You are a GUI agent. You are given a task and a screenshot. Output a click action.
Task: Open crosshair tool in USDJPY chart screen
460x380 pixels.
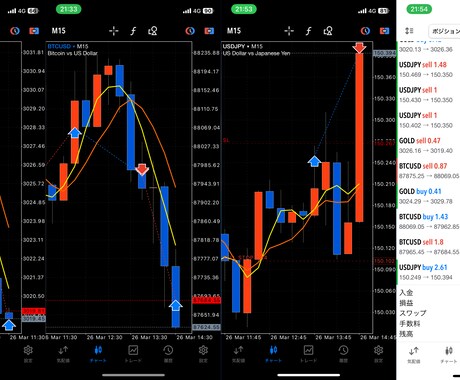289,31
